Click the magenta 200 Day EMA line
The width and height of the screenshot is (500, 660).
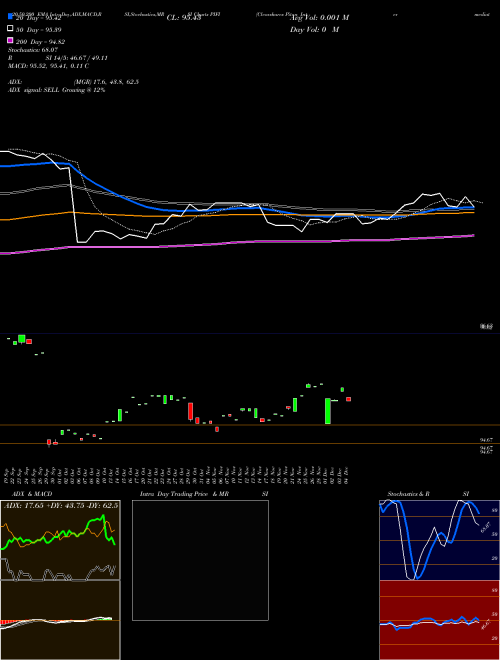pos(237,244)
